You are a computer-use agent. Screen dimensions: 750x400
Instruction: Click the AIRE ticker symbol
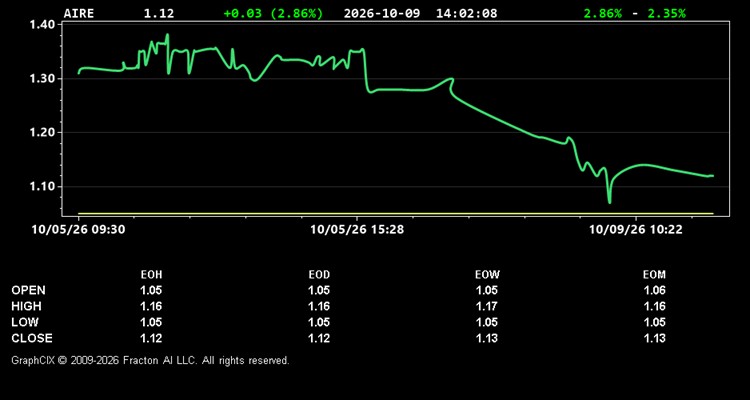point(79,13)
